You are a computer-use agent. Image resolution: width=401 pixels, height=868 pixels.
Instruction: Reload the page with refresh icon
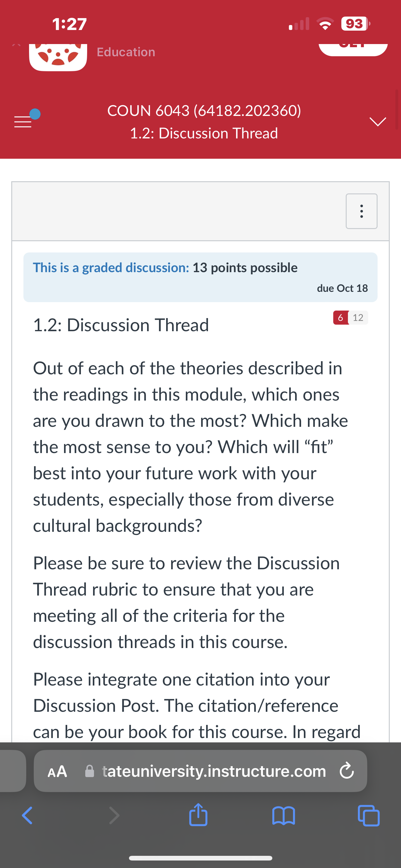[x=346, y=771]
